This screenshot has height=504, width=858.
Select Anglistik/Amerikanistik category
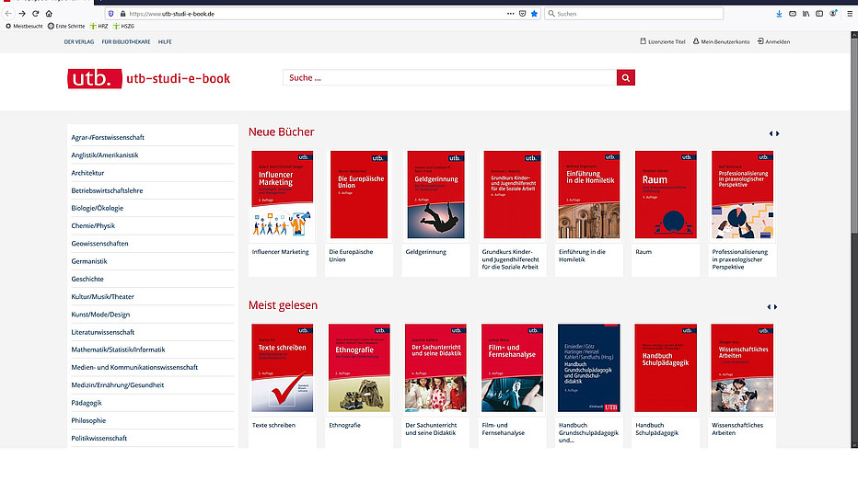pos(105,155)
